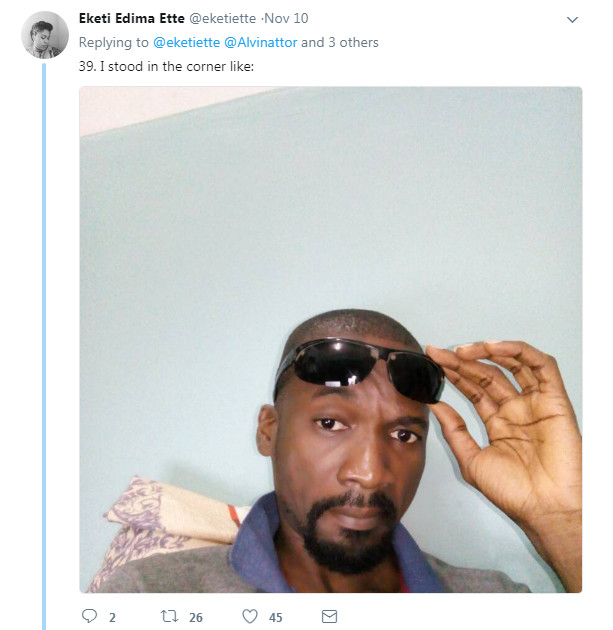613x630 pixels.
Task: Click the reply speech bubble icon
Action: 89,616
